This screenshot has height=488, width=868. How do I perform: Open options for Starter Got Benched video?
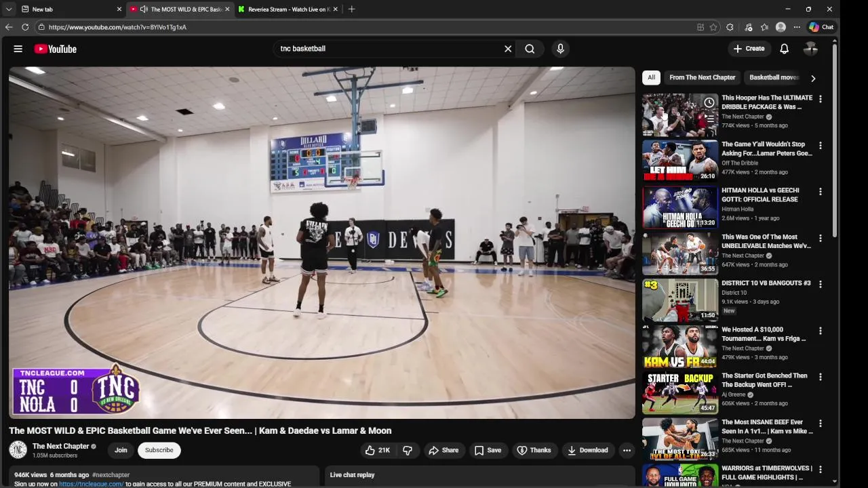click(820, 377)
